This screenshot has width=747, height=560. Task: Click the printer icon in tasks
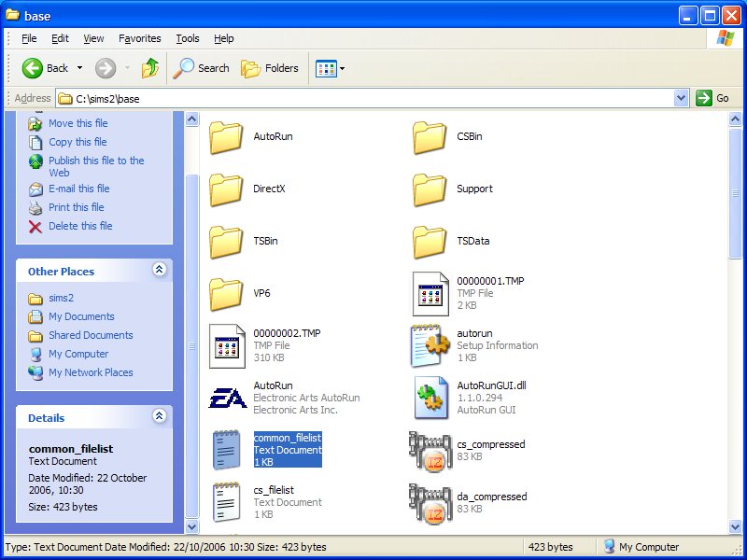point(35,208)
